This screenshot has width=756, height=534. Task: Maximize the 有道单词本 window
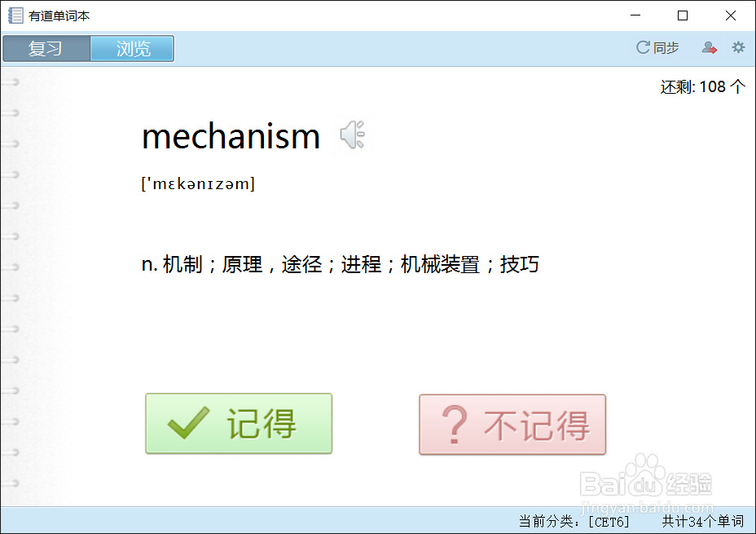683,15
